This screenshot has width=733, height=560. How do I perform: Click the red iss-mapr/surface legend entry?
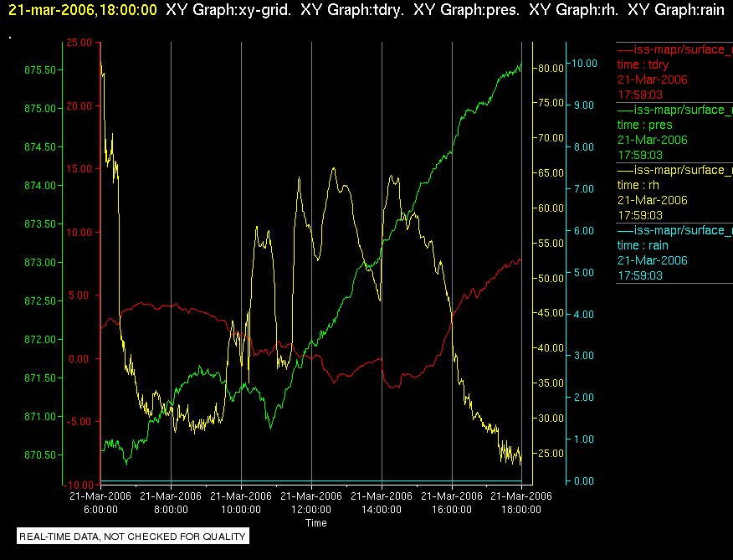tap(674, 49)
